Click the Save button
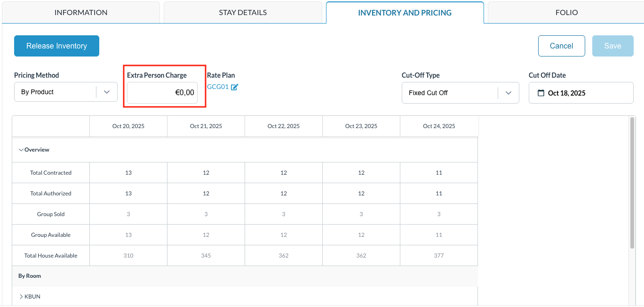 coord(612,46)
